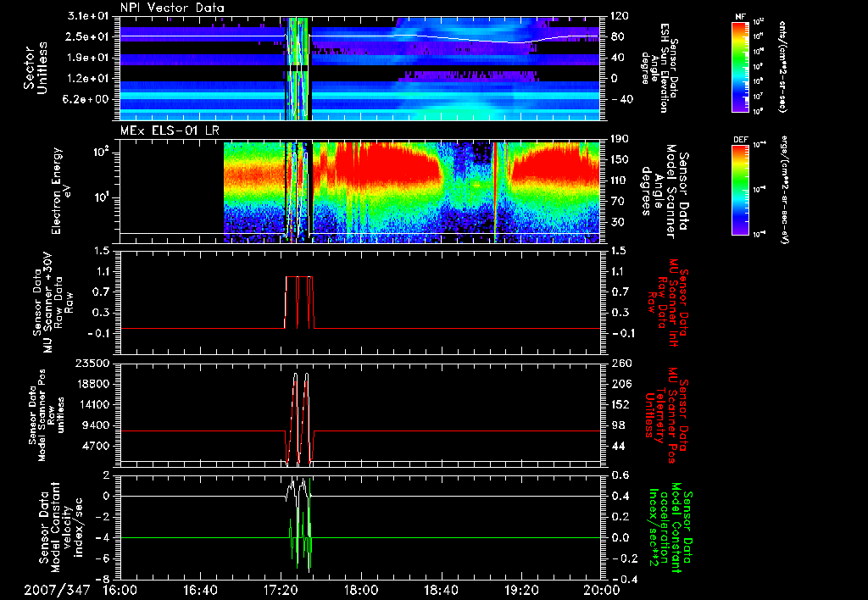Screen dimensions: 868x600
Task: Click the "Model Scanner Angle degrees" axis label
Action: coord(665,192)
